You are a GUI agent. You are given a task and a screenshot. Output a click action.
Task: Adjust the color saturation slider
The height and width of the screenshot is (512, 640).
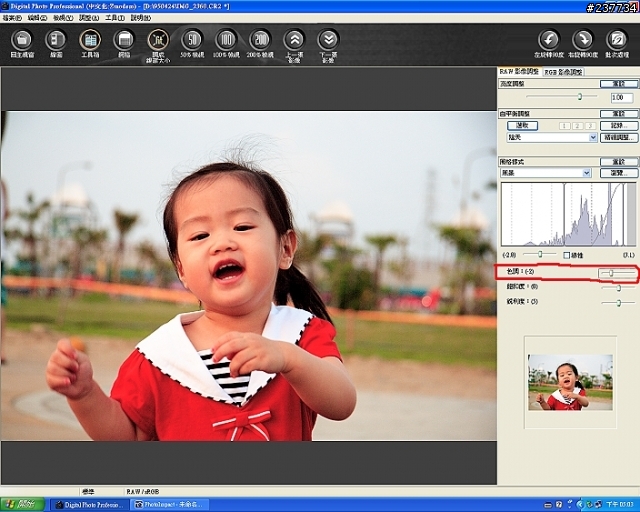(619, 288)
